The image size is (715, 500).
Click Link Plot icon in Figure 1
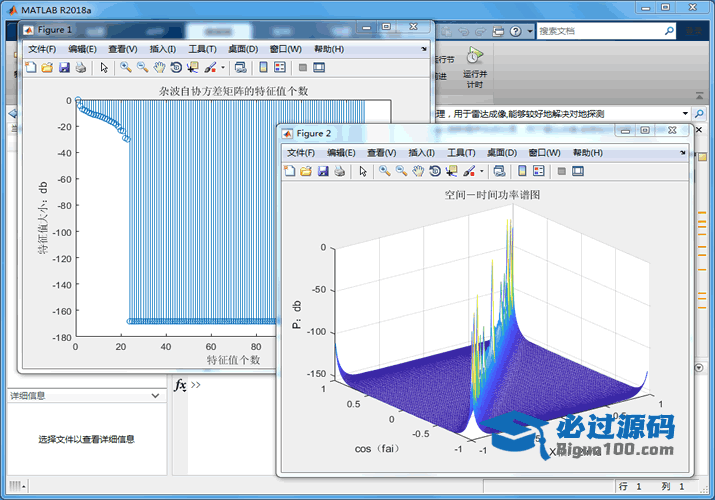point(240,67)
